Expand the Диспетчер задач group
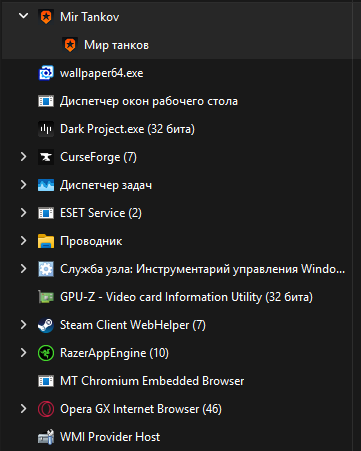The image size is (361, 451). point(23,185)
